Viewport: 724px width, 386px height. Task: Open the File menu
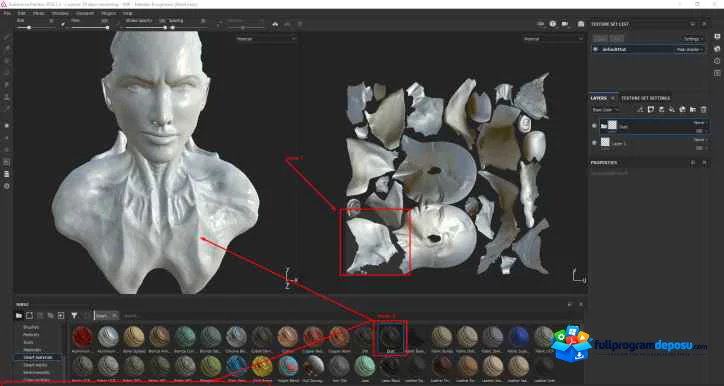(7, 13)
